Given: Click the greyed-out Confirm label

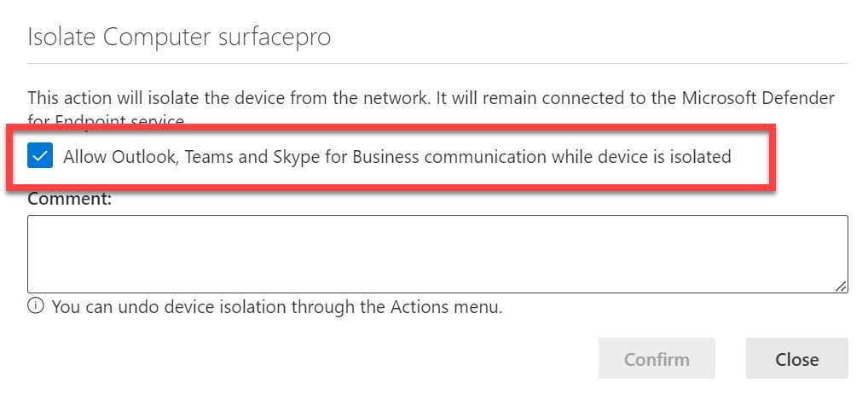Looking at the screenshot, I should pyautogui.click(x=657, y=359).
